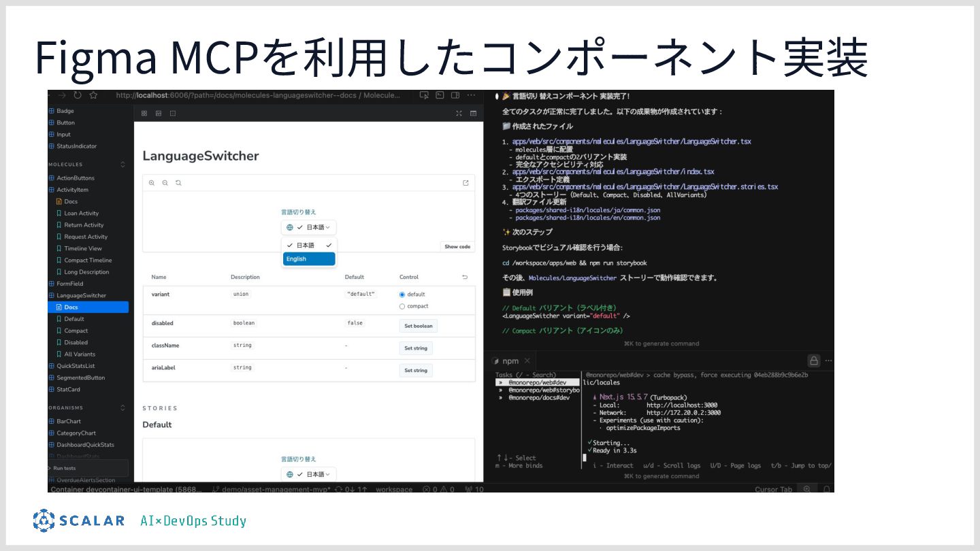Screen dimensions: 980x551
Task: Collapse the ORGANISMS section
Action: click(x=122, y=407)
